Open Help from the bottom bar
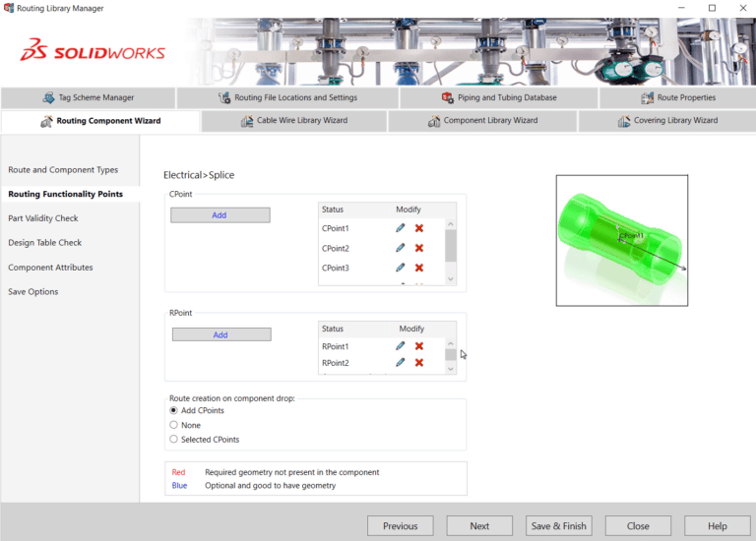Viewport: 756px width, 541px height. tap(718, 526)
